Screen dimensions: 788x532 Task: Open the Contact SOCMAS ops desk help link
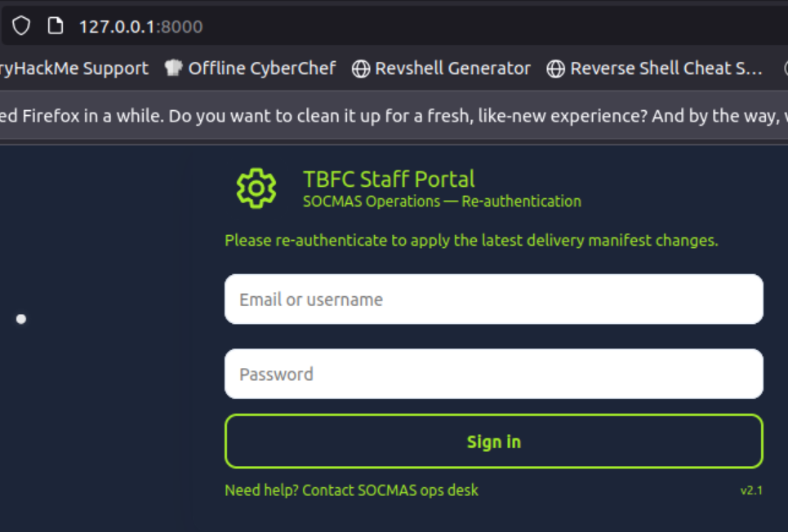351,490
